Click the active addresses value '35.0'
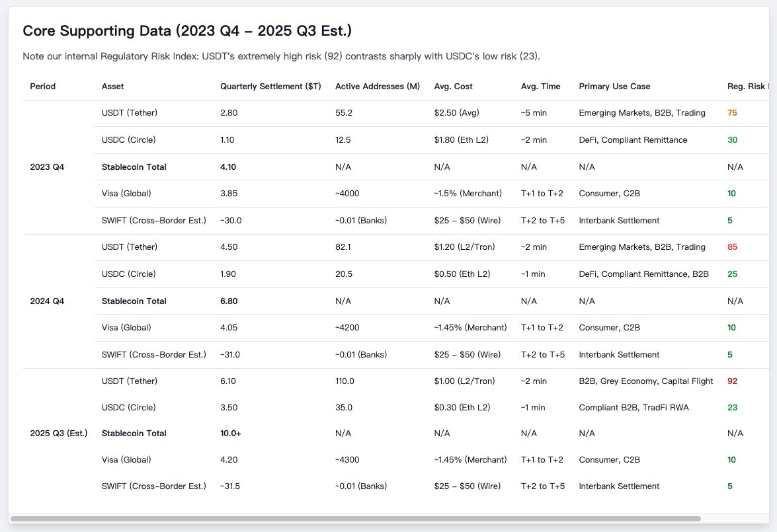 (x=344, y=408)
